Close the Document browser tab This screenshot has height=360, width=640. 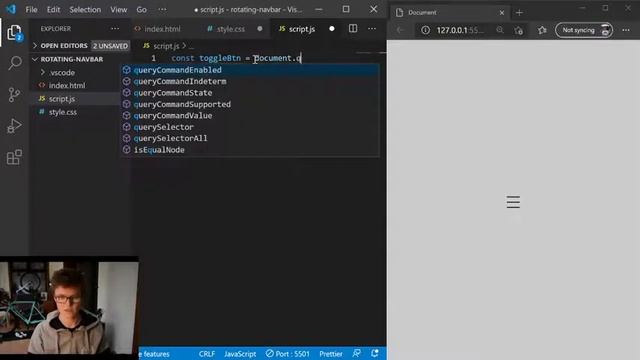[502, 13]
